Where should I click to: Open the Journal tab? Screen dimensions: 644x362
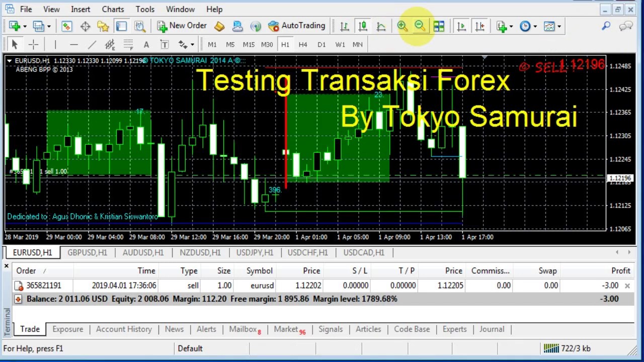(492, 329)
